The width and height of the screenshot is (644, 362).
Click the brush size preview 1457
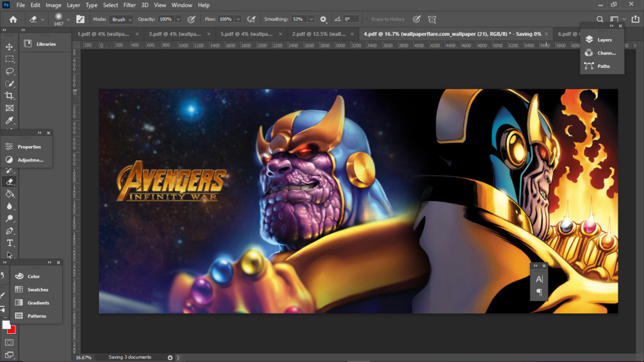click(59, 19)
